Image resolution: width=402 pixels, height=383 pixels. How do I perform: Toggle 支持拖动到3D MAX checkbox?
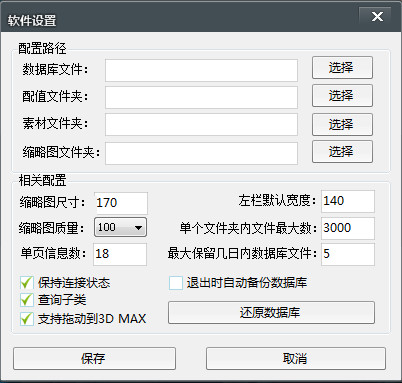click(x=27, y=319)
